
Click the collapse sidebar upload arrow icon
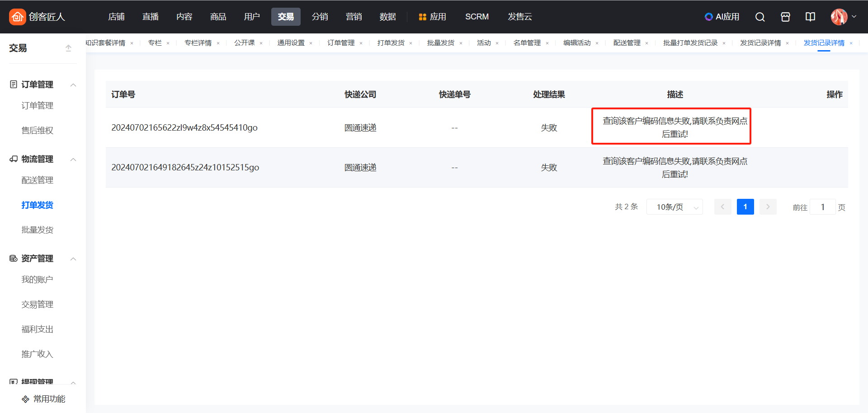(68, 48)
